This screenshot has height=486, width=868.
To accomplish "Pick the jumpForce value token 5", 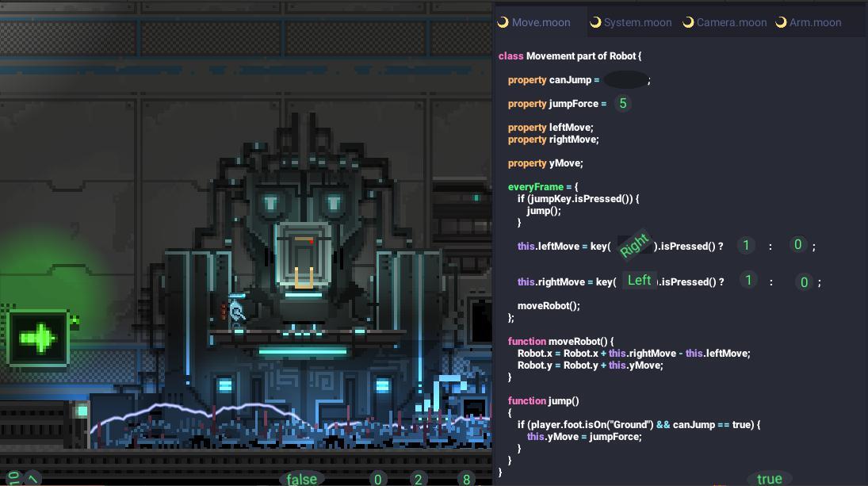I will point(623,103).
